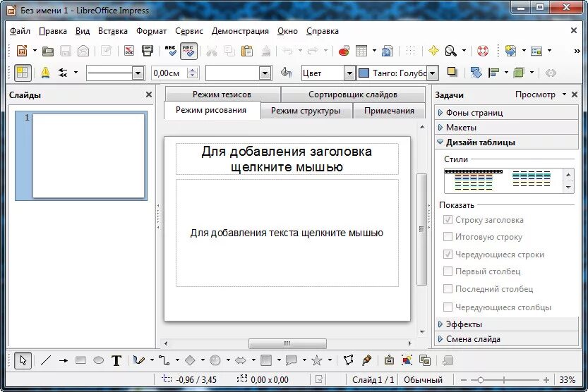
Task: Activate the Select arrow tool
Action: click(x=23, y=360)
